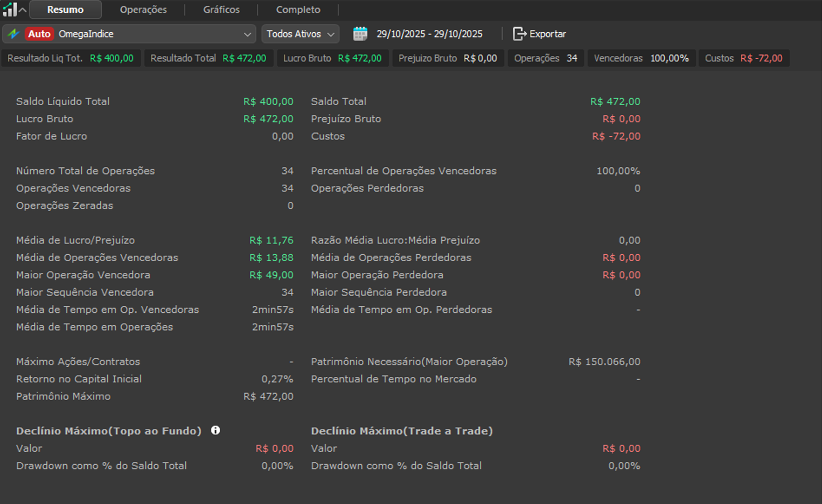Open the calendar date picker icon
Viewport: 822px width, 504px height.
pyautogui.click(x=360, y=34)
